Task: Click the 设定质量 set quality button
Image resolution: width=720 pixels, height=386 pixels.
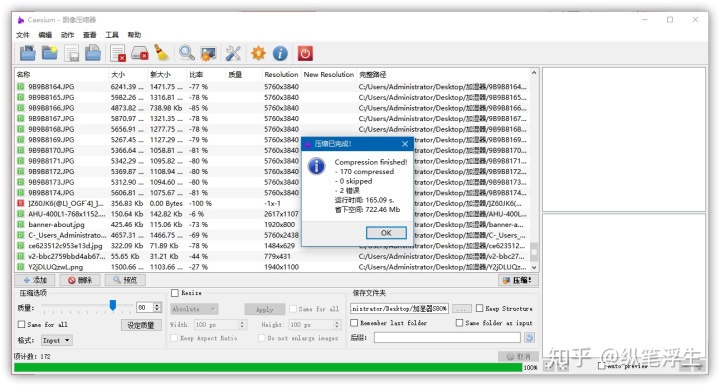Action: pos(141,325)
